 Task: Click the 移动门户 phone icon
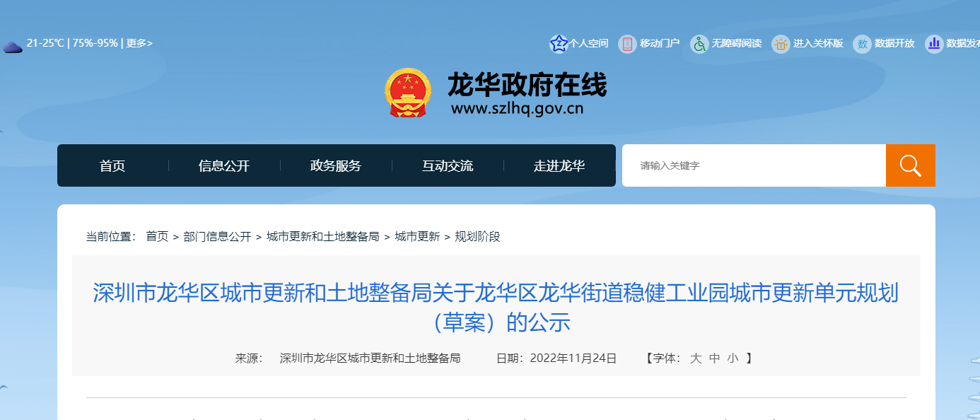click(627, 44)
